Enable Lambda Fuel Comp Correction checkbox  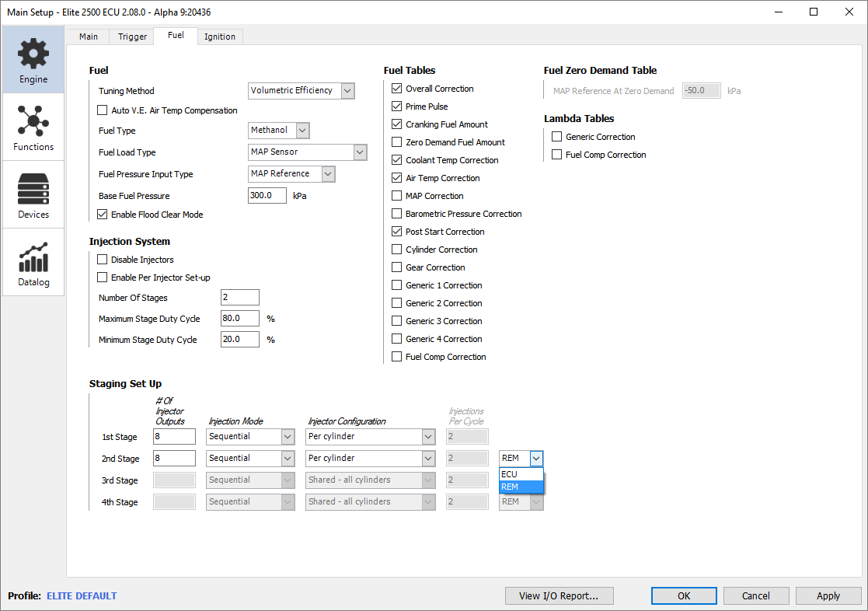[557, 155]
